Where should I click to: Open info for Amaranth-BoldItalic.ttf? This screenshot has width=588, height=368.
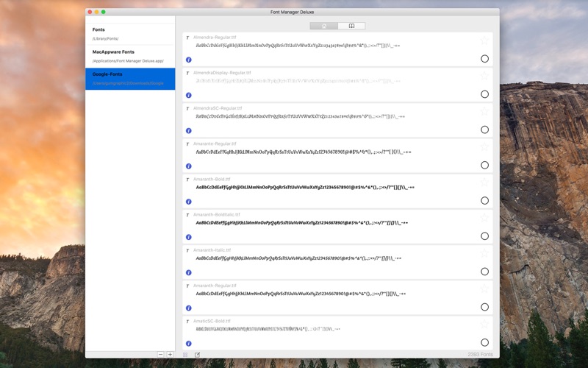pos(189,237)
